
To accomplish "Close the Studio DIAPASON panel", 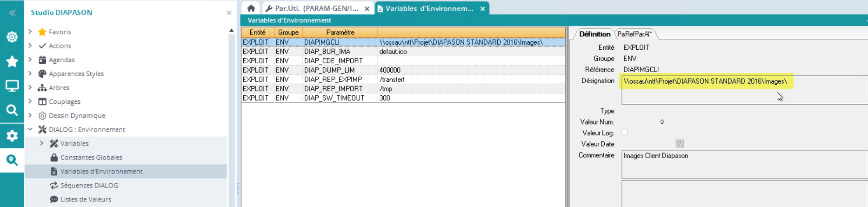I will tap(229, 13).
